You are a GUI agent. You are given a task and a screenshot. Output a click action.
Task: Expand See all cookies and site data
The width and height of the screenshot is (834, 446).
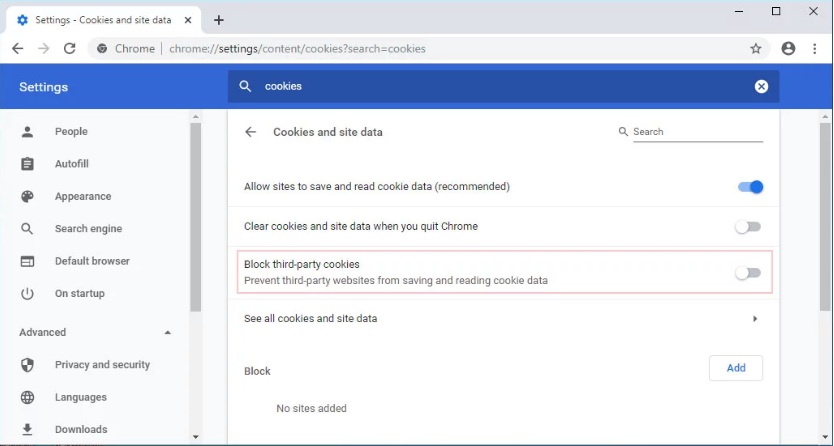[x=754, y=319]
